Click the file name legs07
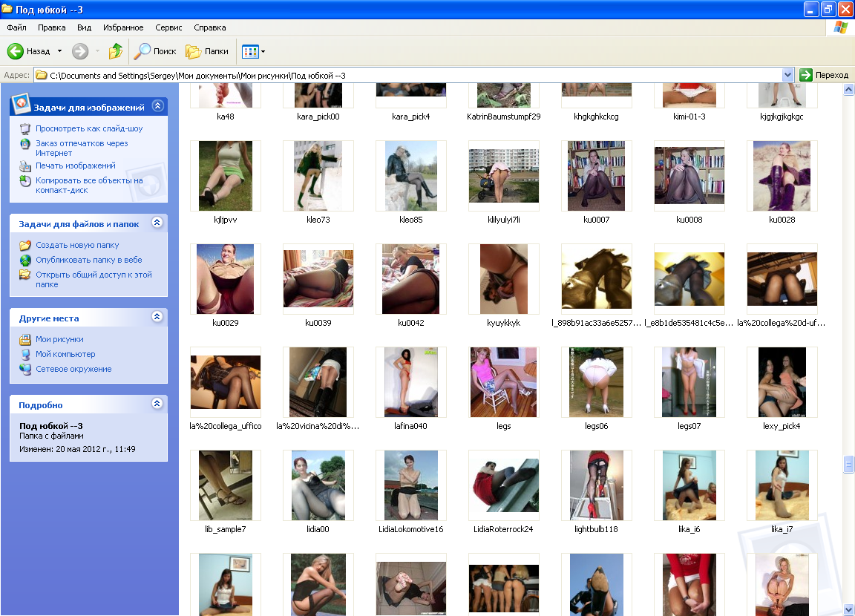The width and height of the screenshot is (855, 616). pos(689,426)
